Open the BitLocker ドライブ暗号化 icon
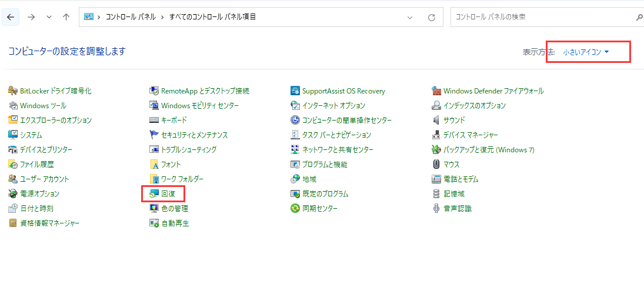The image size is (644, 284). (13, 91)
